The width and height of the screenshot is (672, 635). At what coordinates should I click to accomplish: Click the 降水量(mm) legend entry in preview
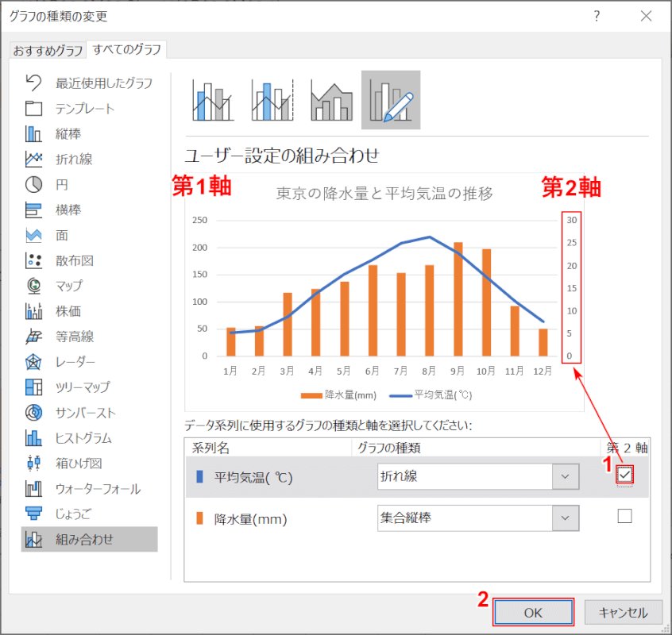click(338, 394)
